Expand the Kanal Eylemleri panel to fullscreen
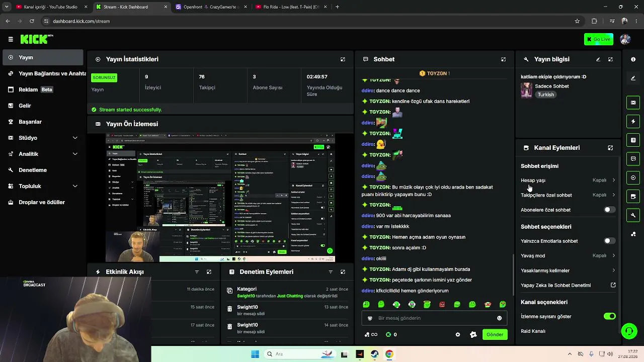Viewport: 644px width, 362px height. [610, 148]
